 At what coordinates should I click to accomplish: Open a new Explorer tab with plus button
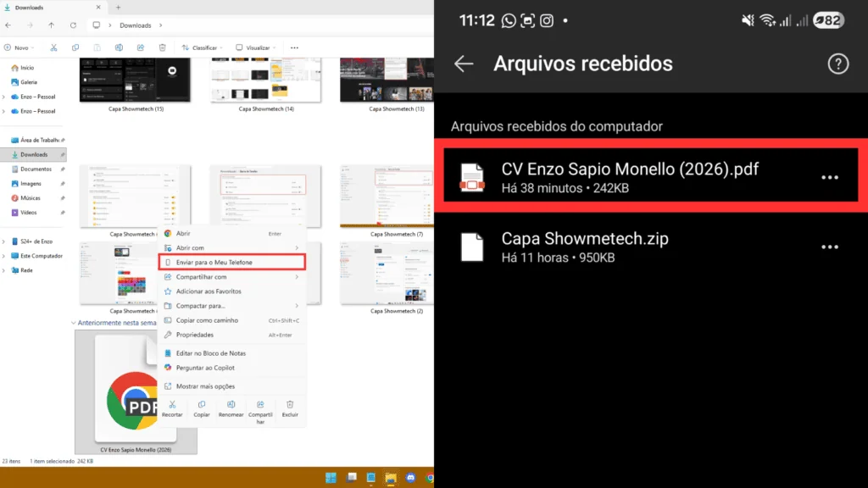118,7
